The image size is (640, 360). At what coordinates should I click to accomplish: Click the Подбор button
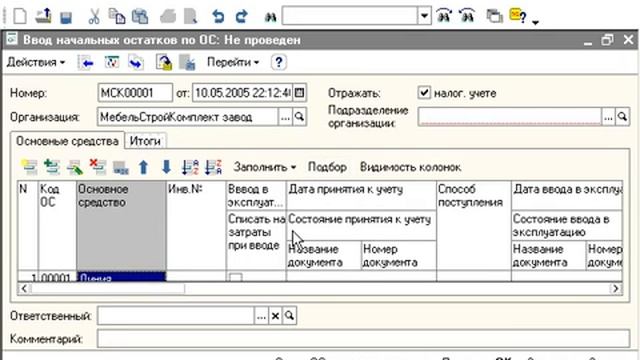327,167
